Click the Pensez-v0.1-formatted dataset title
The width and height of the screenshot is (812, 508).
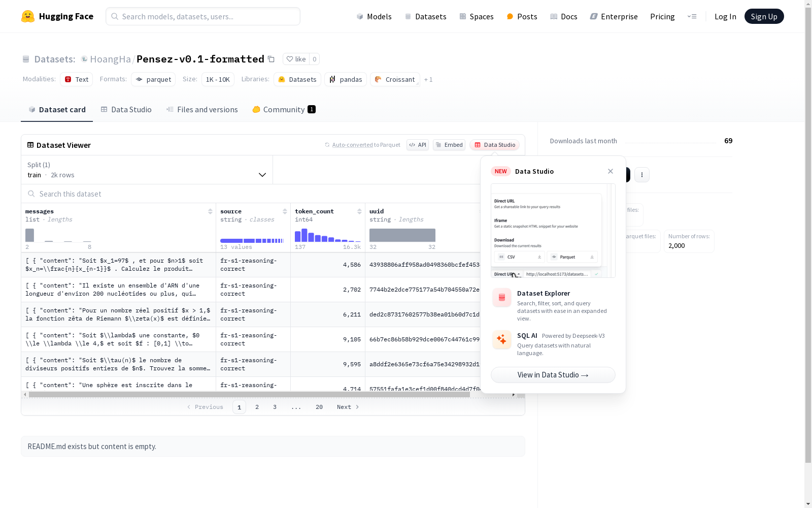(200, 59)
